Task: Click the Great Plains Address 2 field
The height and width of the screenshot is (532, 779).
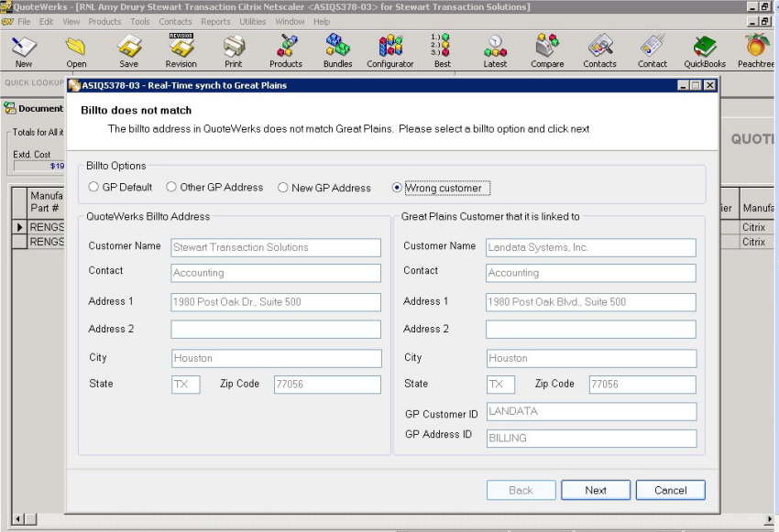Action: (591, 330)
